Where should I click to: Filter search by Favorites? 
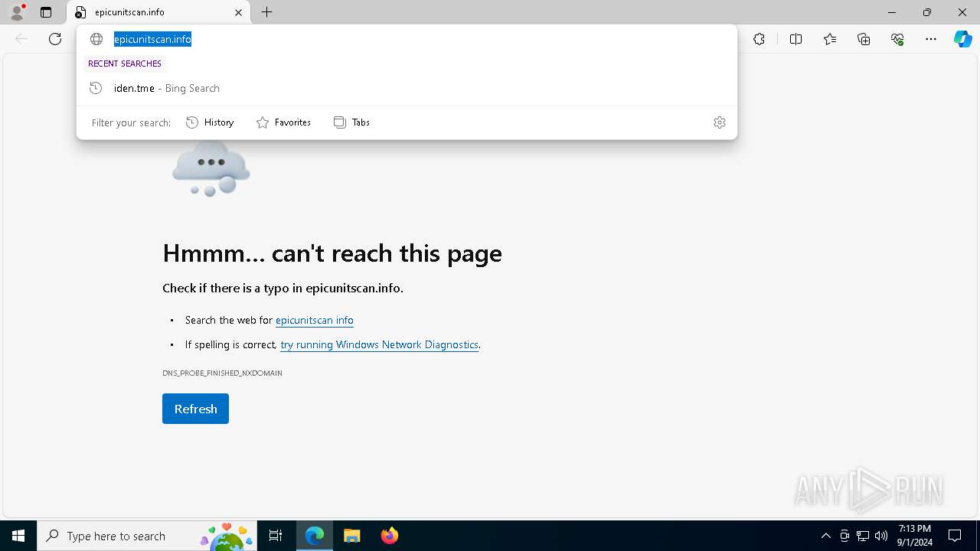click(x=283, y=122)
